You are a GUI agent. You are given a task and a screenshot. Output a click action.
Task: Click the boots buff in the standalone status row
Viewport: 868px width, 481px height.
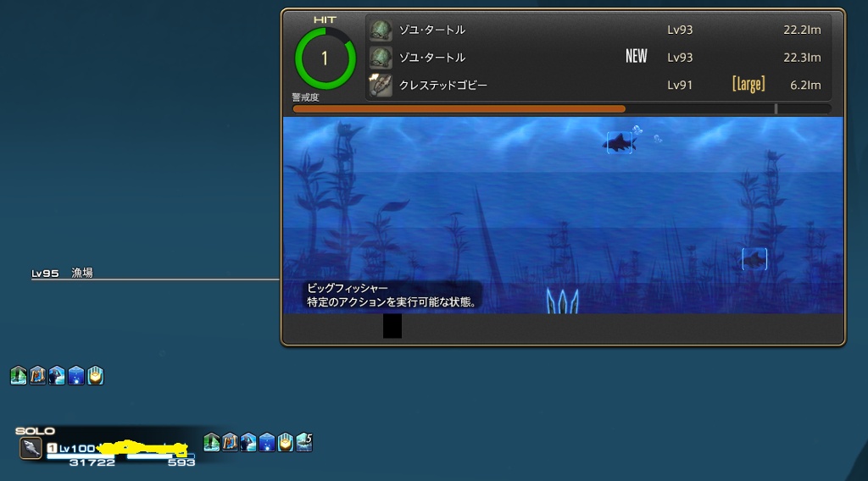pos(19,375)
